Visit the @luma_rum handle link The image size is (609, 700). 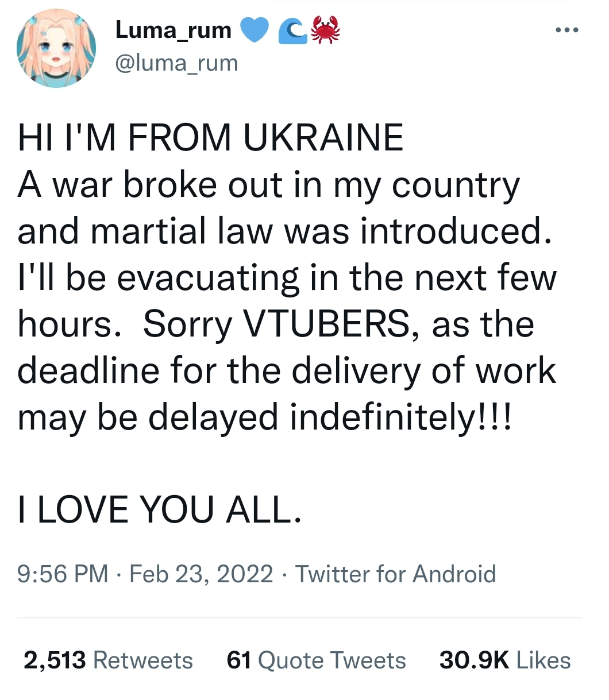coord(176,63)
